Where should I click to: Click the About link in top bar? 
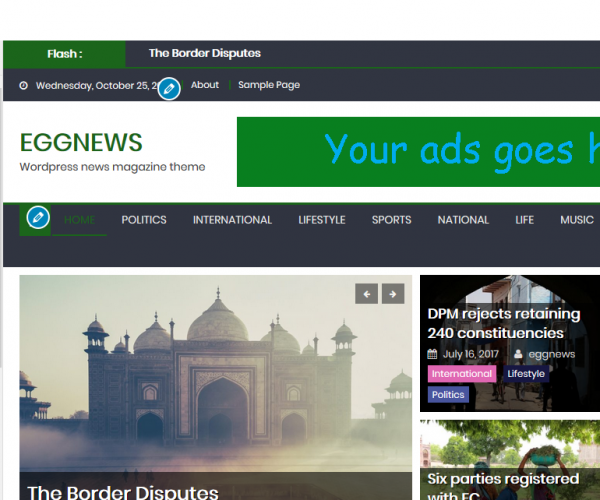(205, 85)
